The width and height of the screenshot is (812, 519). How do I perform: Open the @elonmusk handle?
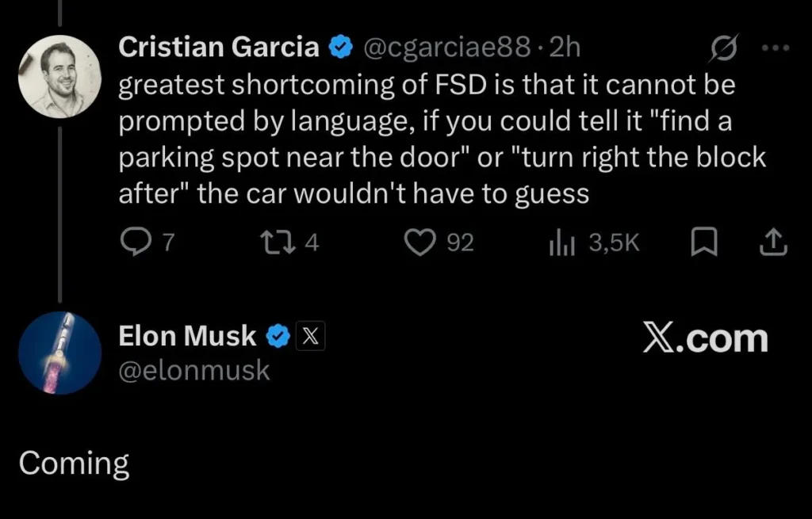194,370
